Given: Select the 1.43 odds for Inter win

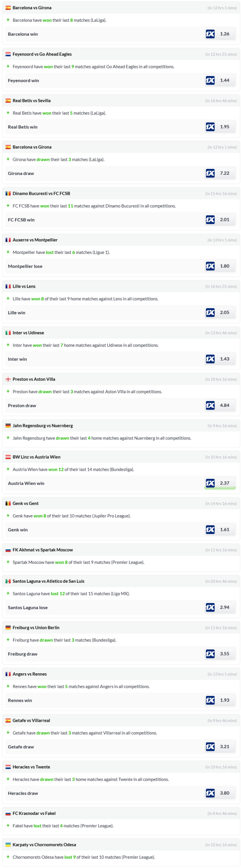Looking at the screenshot, I should pyautogui.click(x=225, y=359).
